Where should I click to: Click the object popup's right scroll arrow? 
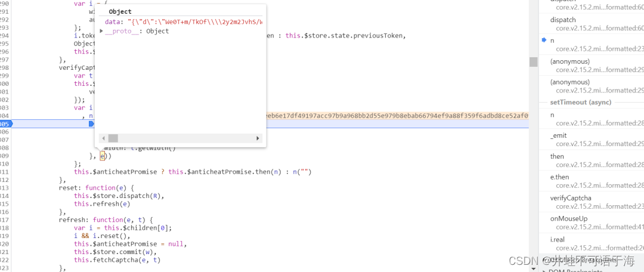point(258,138)
